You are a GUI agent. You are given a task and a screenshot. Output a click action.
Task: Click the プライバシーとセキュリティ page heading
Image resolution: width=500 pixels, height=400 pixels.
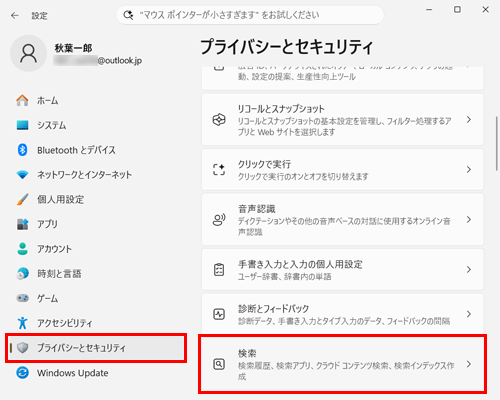286,46
